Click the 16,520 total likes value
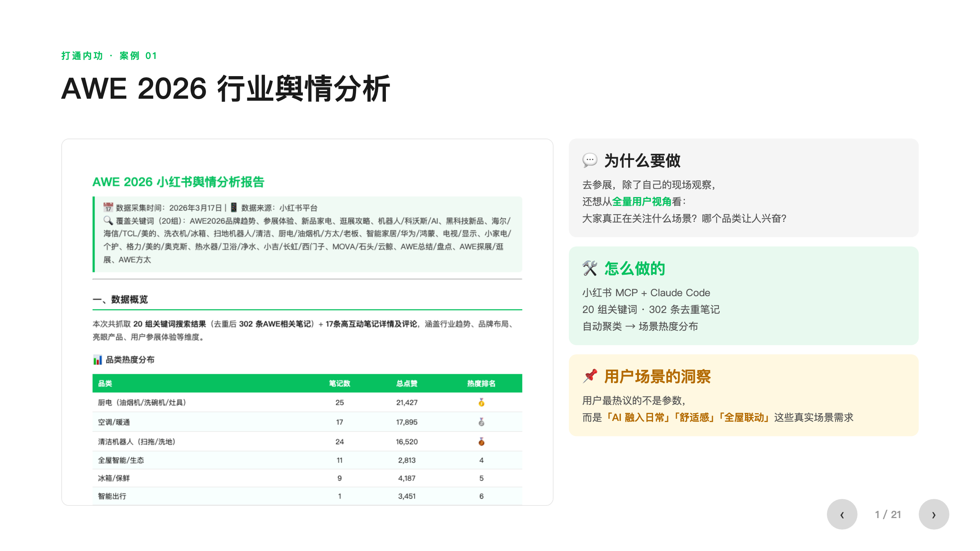980x551 pixels. pos(407,442)
